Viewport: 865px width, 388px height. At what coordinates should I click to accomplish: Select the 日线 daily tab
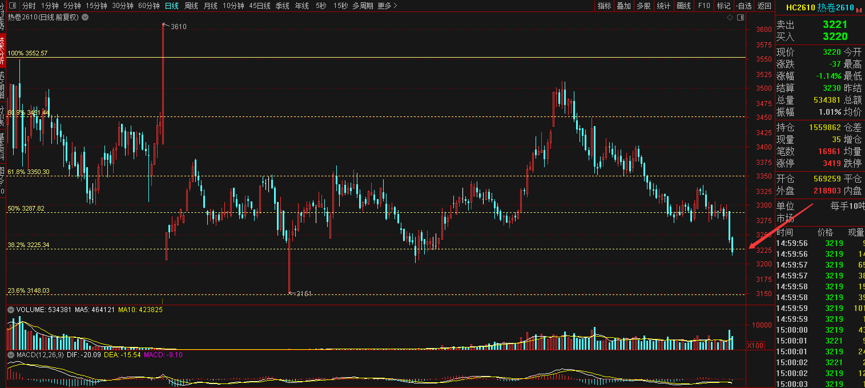pyautogui.click(x=172, y=6)
